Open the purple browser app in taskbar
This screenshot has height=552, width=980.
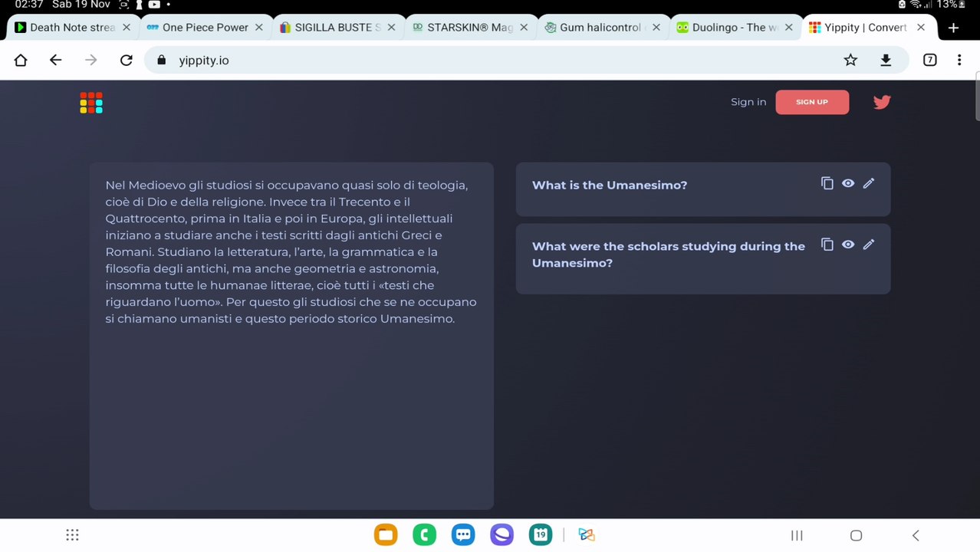502,535
